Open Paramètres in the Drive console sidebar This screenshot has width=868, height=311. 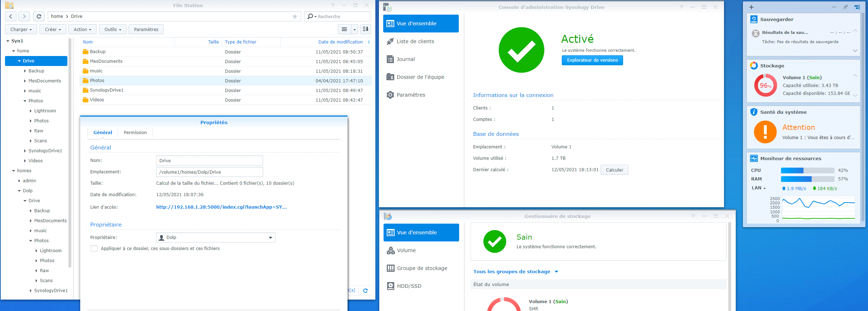point(421,95)
